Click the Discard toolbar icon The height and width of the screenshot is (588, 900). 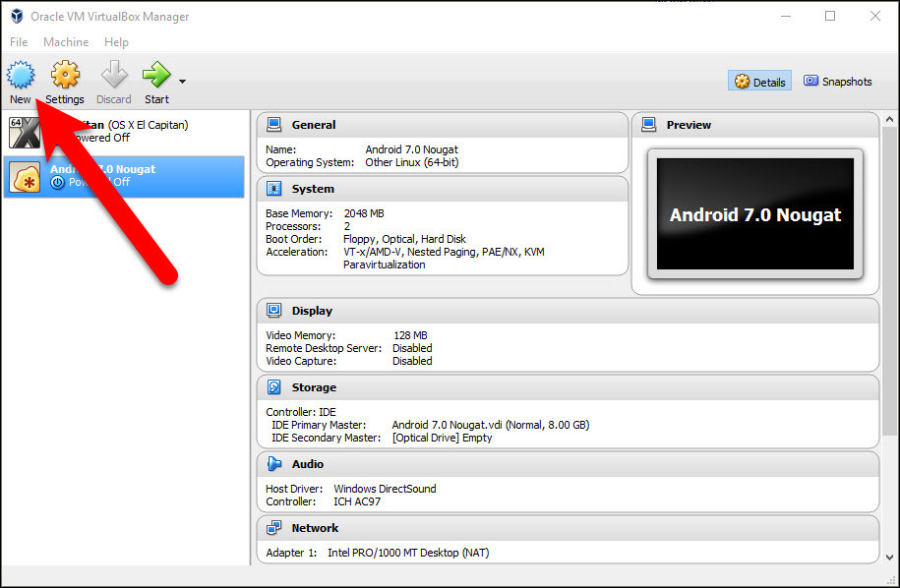[114, 75]
